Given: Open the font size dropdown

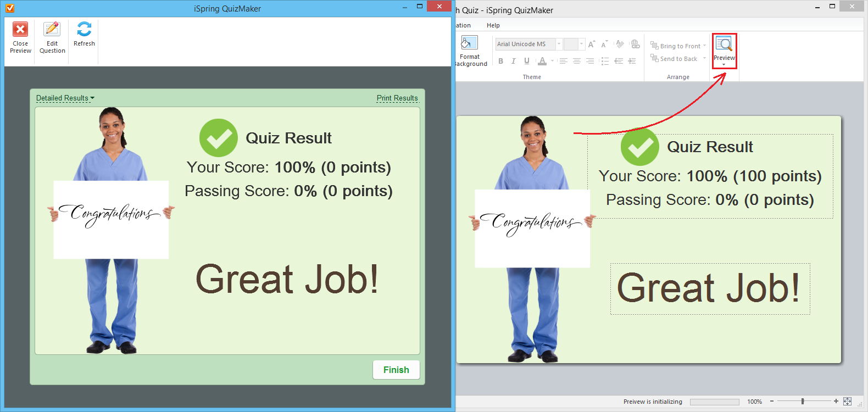Looking at the screenshot, I should [x=581, y=44].
